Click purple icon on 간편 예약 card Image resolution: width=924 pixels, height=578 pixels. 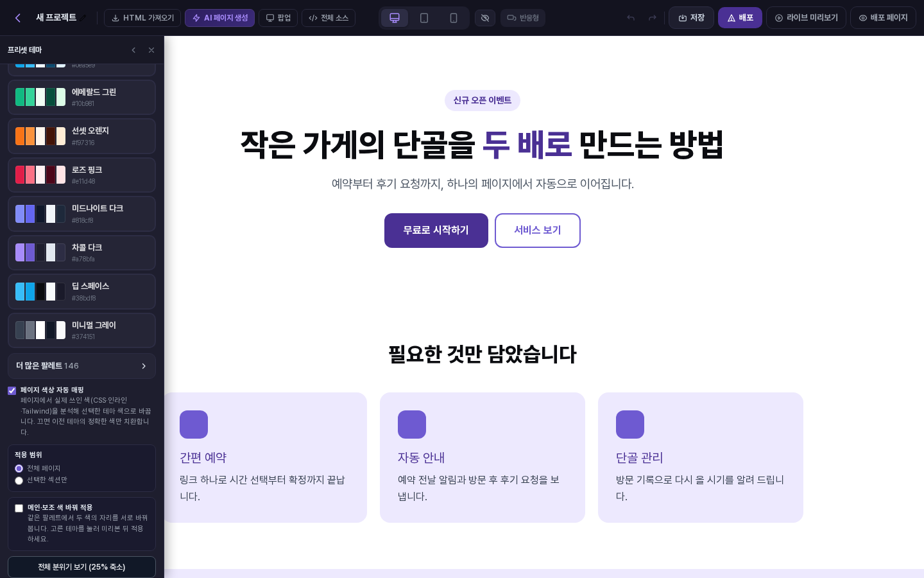click(x=194, y=425)
